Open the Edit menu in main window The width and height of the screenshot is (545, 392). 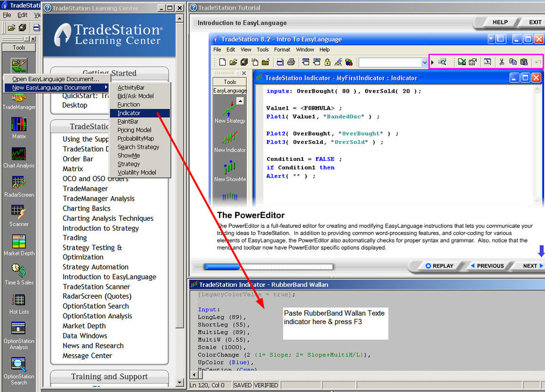(x=22, y=15)
